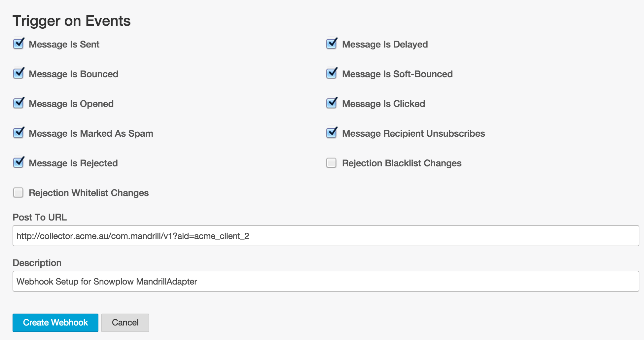The height and width of the screenshot is (340, 644).
Task: Click the Rejection Whitelist Changes label
Action: pos(89,193)
